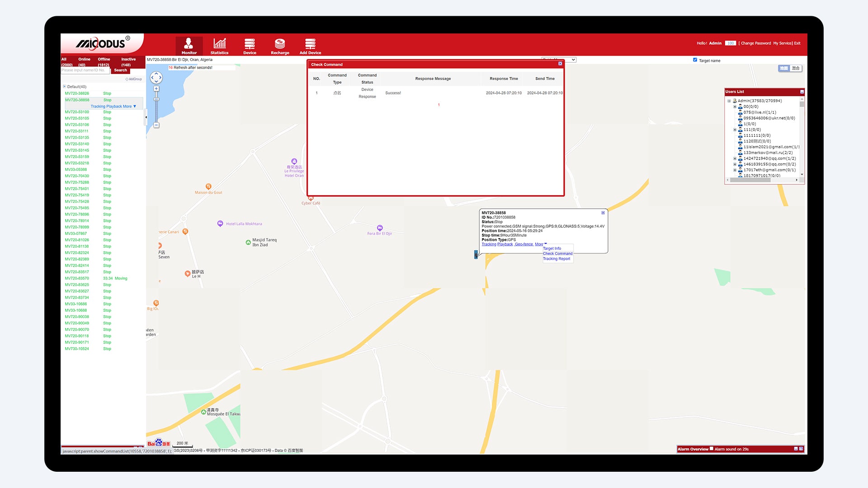The image size is (868, 488).
Task: Switch to the 混合 hybrid view toggle
Action: pyautogui.click(x=796, y=68)
